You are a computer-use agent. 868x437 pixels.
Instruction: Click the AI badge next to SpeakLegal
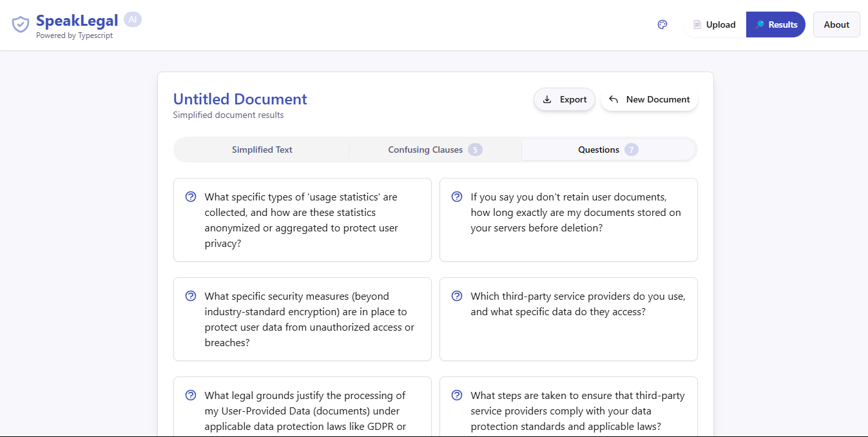(x=133, y=19)
